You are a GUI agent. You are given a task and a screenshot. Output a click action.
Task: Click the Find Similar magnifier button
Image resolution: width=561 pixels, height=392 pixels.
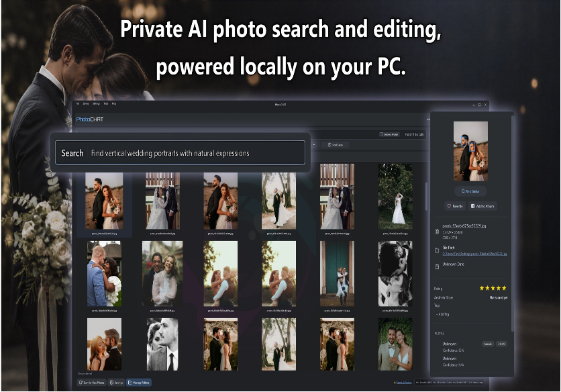pos(470,191)
